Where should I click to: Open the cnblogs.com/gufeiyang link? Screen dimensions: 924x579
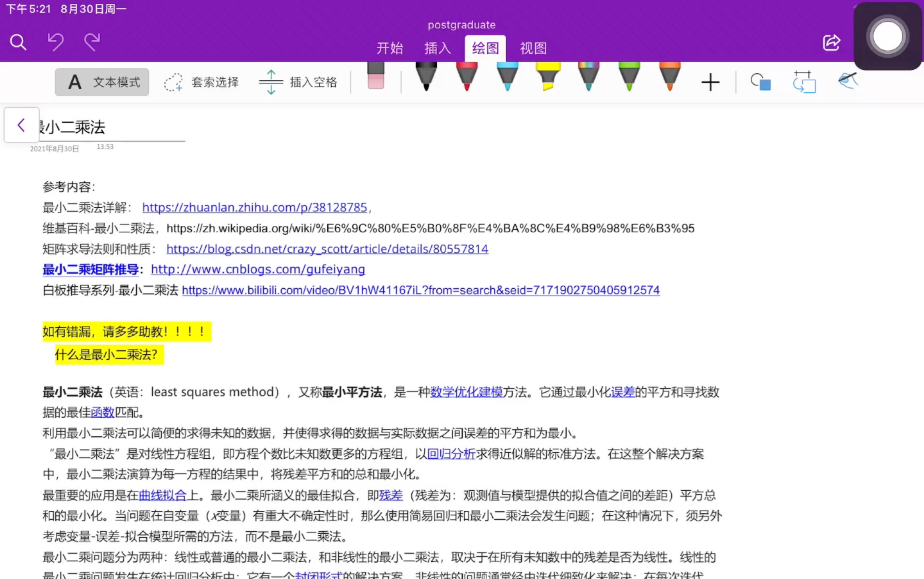[258, 269]
